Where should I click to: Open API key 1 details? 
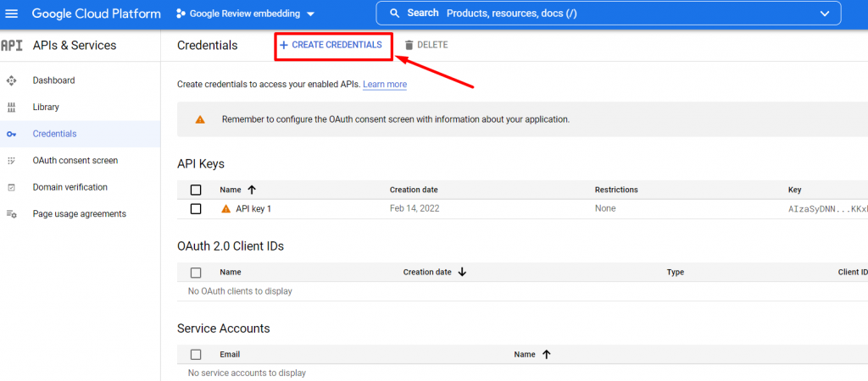click(253, 209)
